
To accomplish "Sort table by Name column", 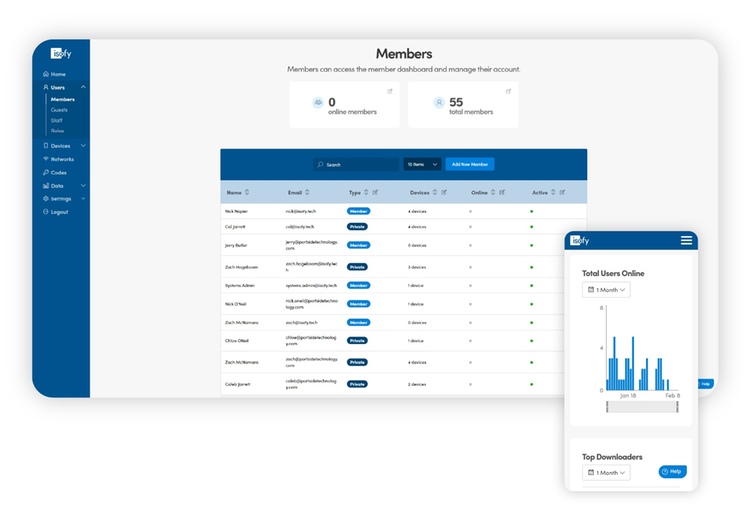I will click(x=247, y=192).
